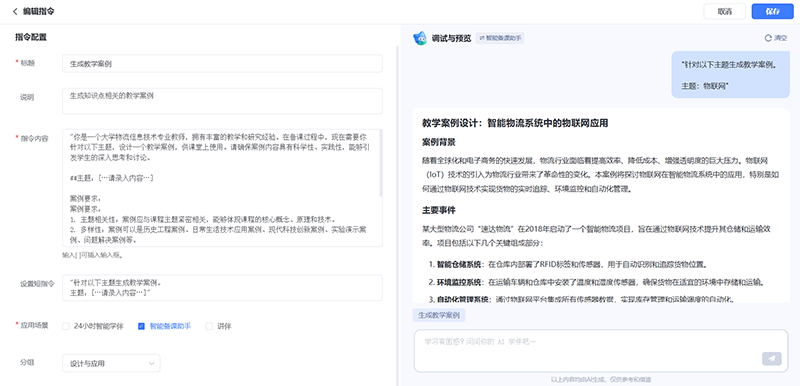Check the 讲伴 checkbox
This screenshot has height=386, width=800.
click(x=209, y=326)
